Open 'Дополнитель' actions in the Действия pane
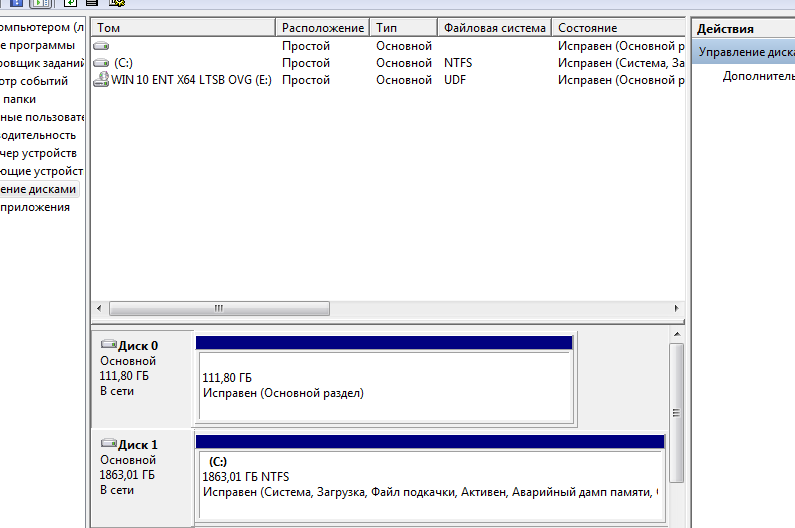Viewport: 795px width, 528px height. [x=758, y=76]
